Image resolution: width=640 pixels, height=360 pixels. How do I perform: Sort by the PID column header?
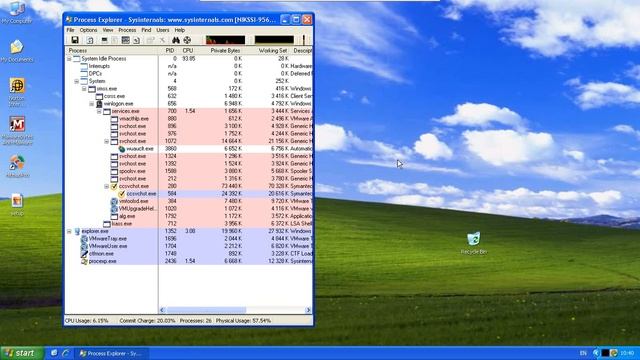(x=169, y=51)
